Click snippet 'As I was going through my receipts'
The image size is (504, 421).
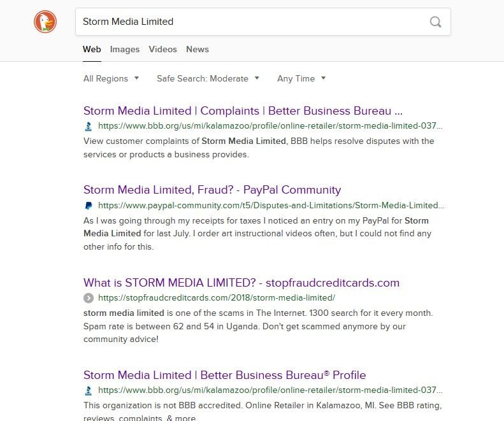[x=257, y=234]
